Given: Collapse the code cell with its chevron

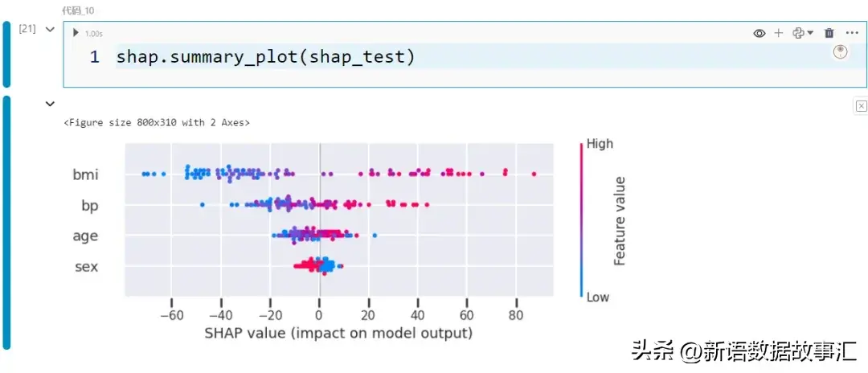Looking at the screenshot, I should (x=50, y=29).
